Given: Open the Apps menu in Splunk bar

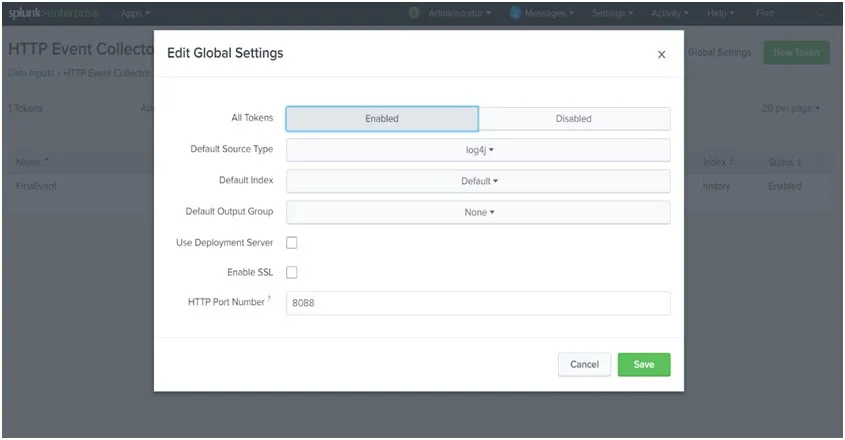Looking at the screenshot, I should coord(135,13).
